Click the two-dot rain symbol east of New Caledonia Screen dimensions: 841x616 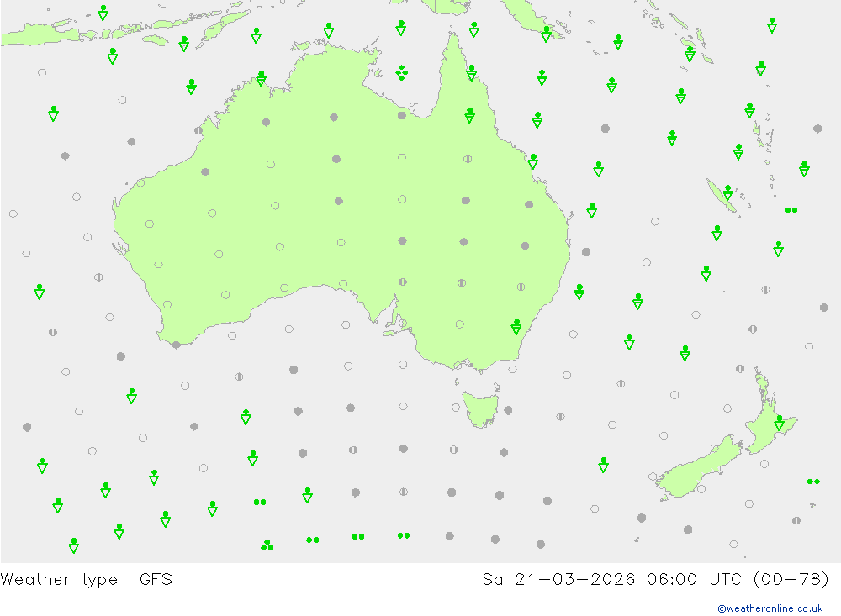(791, 210)
